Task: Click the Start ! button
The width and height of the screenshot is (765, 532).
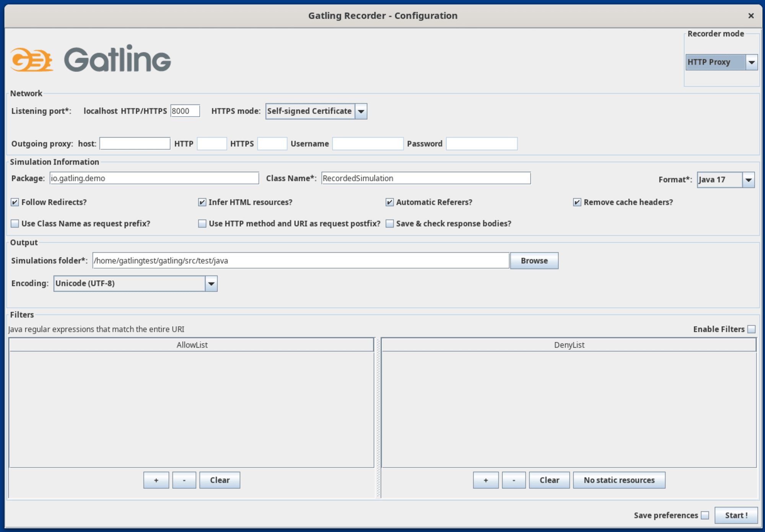Action: (x=736, y=515)
